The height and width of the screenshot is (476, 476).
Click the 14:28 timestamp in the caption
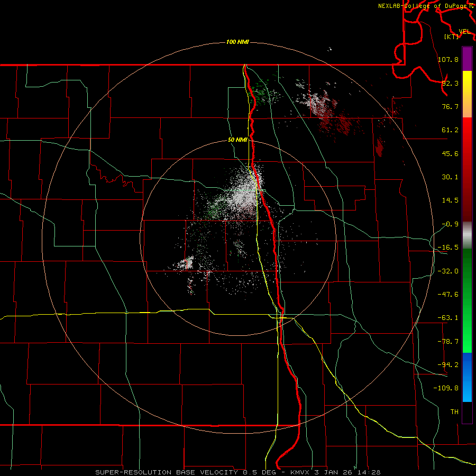[x=370, y=472]
